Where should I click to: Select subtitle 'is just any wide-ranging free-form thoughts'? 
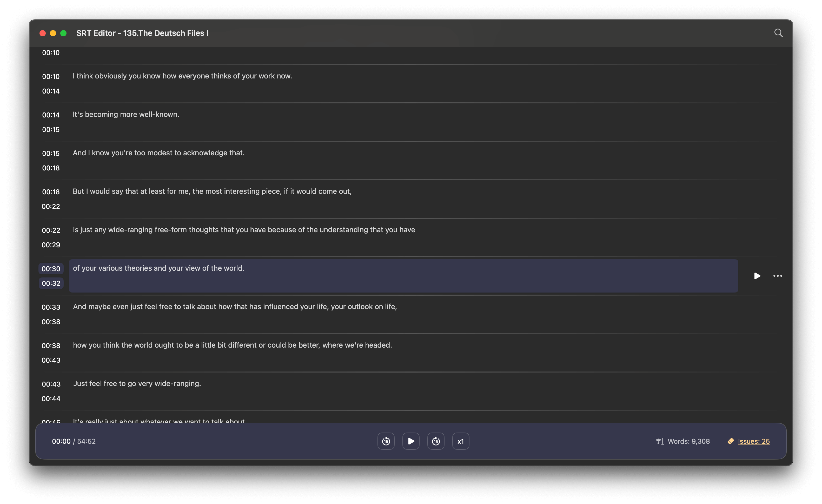tap(244, 229)
